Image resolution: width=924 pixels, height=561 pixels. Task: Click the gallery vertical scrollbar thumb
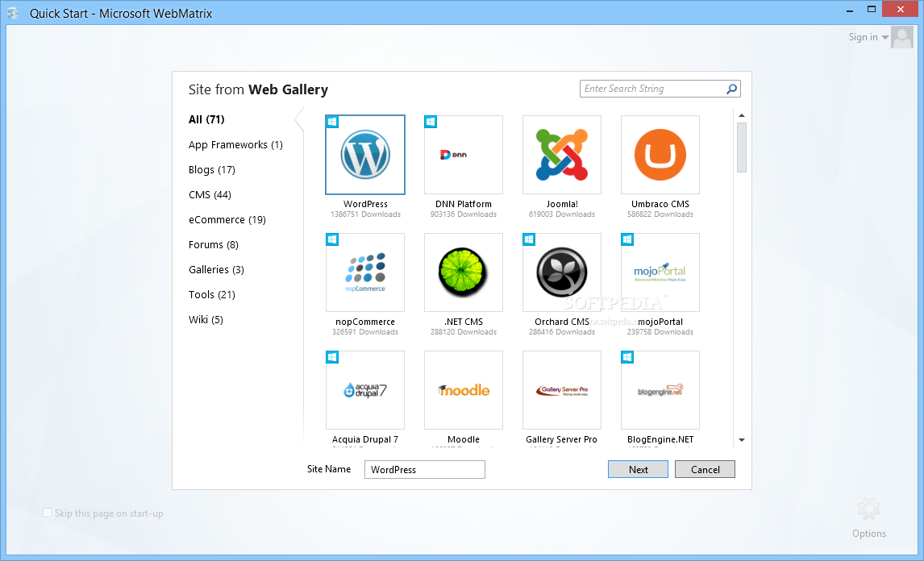(x=742, y=148)
